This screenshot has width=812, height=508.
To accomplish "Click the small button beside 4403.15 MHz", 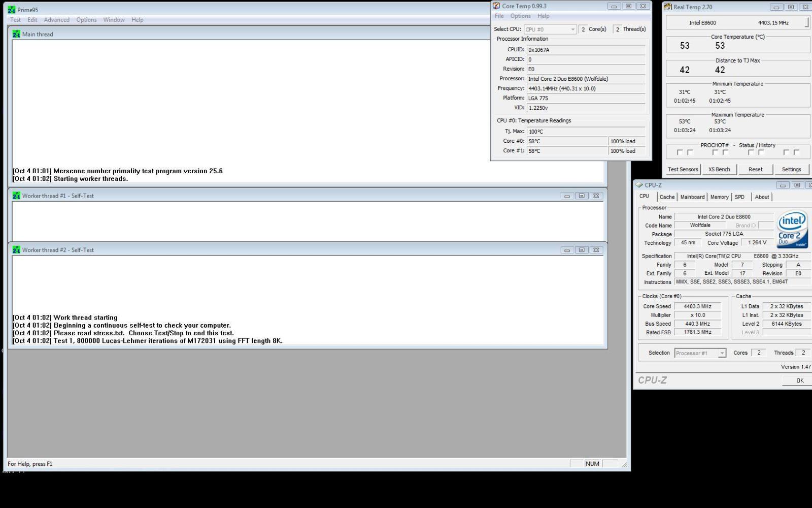I will point(807,22).
